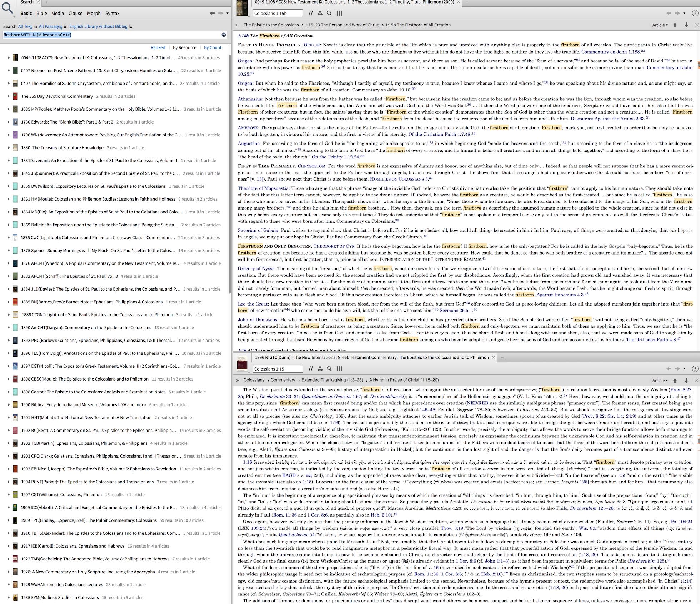Jump to previous article in ACCS panel
Screen dimensions: 700x604
[x=675, y=25]
